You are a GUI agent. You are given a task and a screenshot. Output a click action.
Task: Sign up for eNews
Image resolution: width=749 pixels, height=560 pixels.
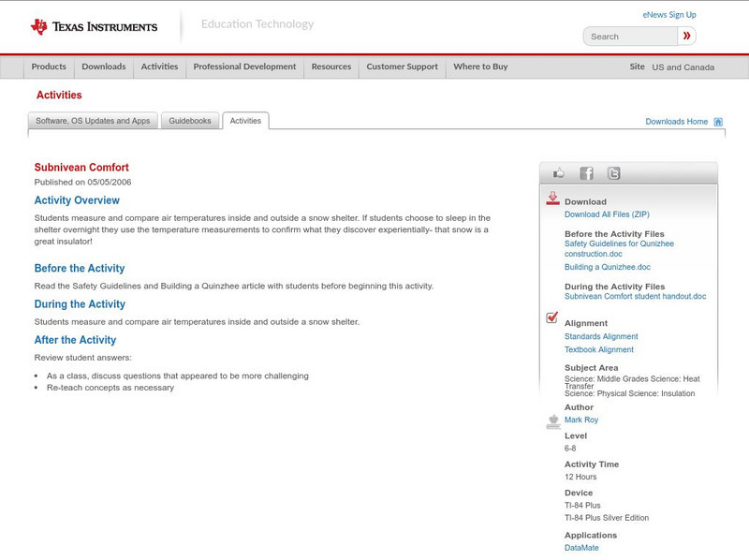pos(668,14)
